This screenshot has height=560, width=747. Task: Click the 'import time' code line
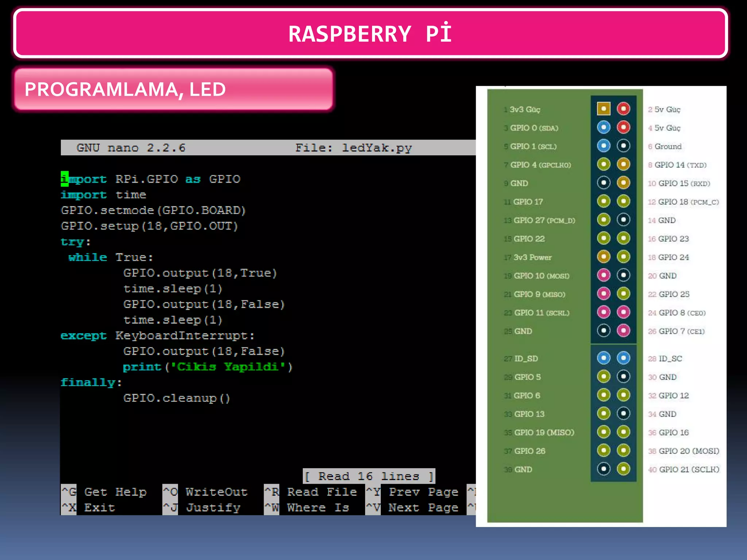click(104, 195)
